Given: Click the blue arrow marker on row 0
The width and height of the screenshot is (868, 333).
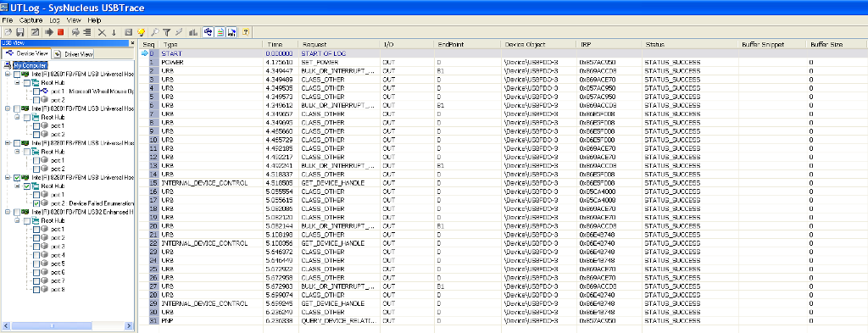Looking at the screenshot, I should 145,53.
